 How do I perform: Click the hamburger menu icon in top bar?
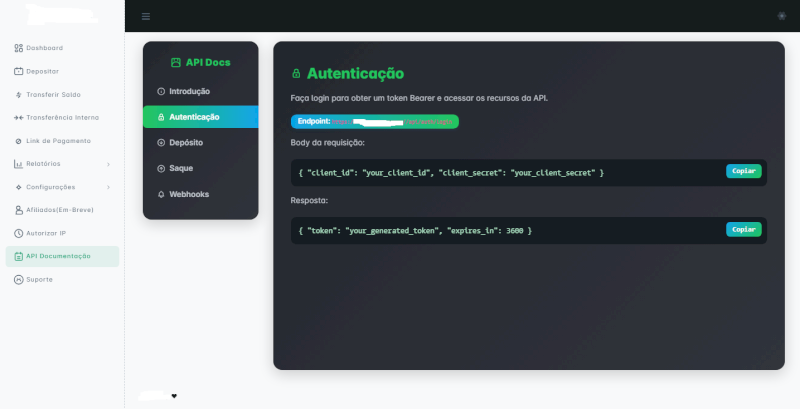coord(146,16)
